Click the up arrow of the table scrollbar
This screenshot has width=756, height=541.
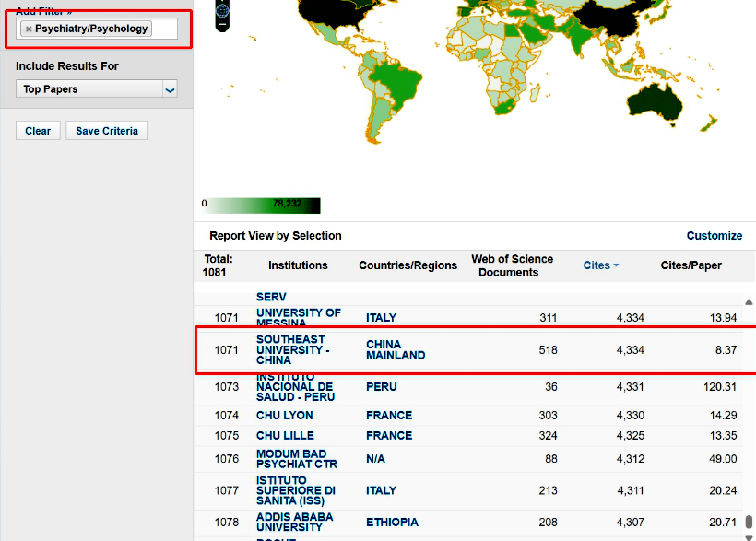pyautogui.click(x=749, y=302)
